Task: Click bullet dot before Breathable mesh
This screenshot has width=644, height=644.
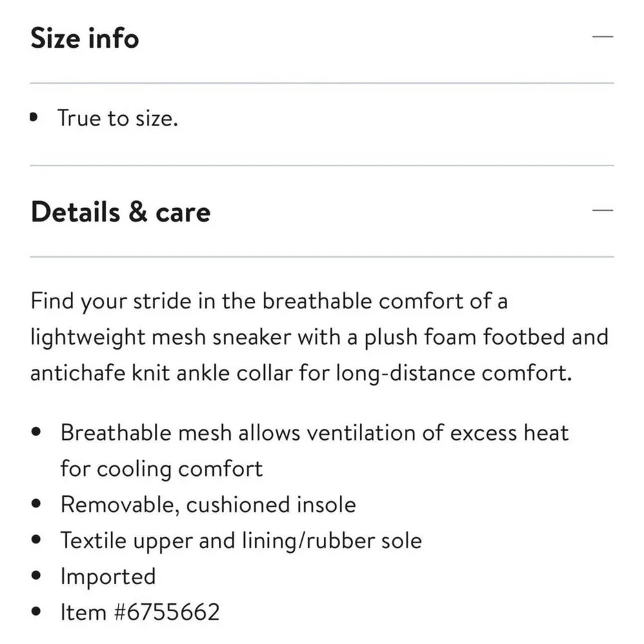Action: point(36,431)
